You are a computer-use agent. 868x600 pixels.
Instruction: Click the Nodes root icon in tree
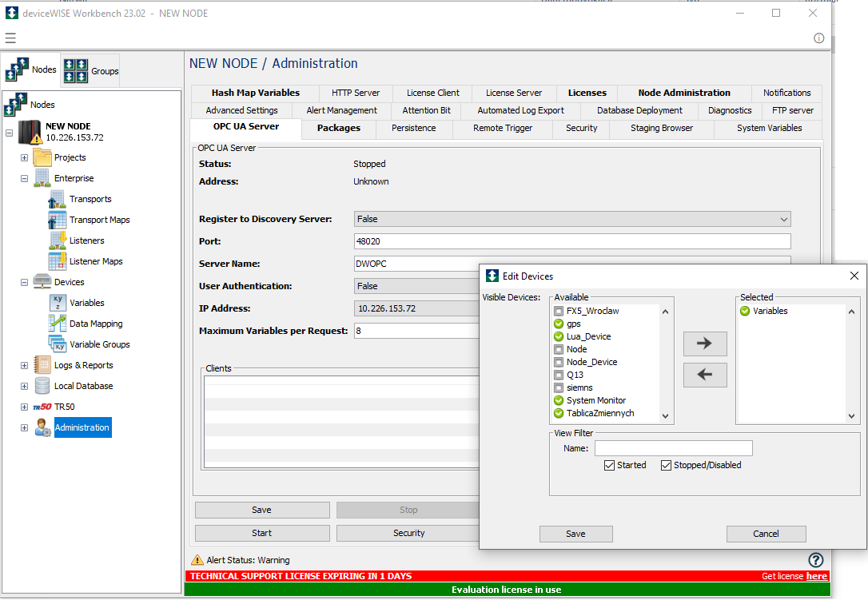tap(15, 105)
